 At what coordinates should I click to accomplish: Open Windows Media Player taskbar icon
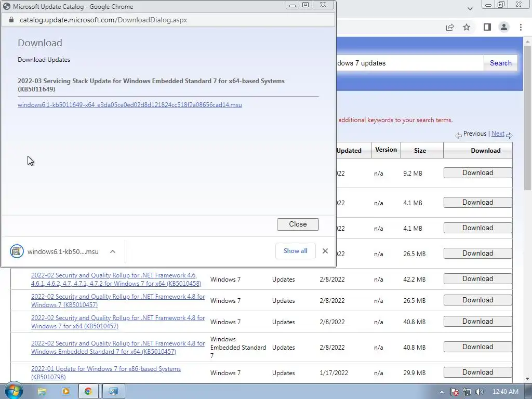(66, 392)
